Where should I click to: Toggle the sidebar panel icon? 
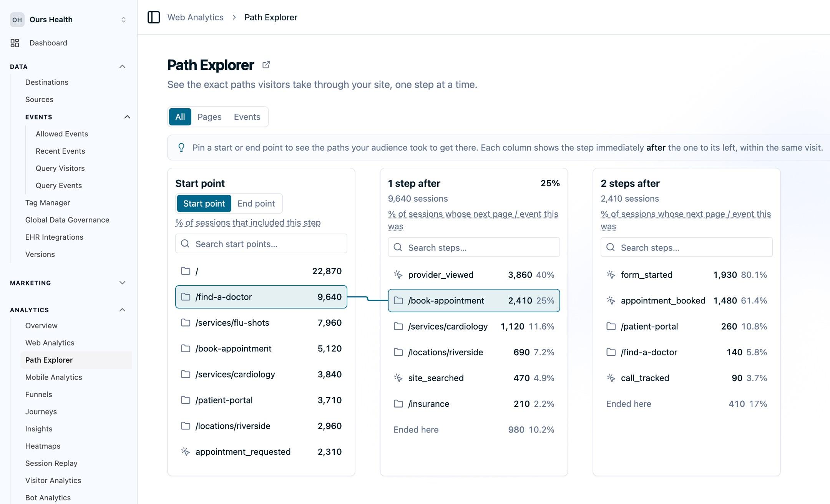[154, 17]
